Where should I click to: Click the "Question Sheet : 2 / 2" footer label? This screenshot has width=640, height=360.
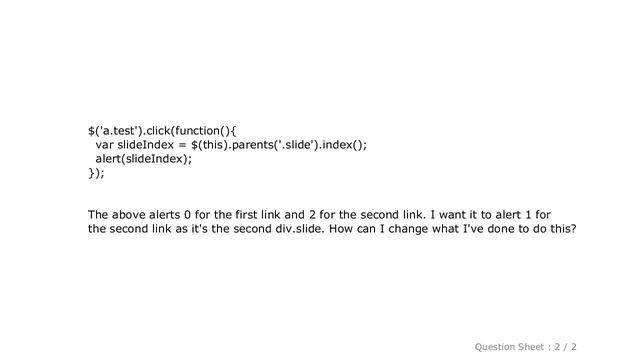[525, 347]
